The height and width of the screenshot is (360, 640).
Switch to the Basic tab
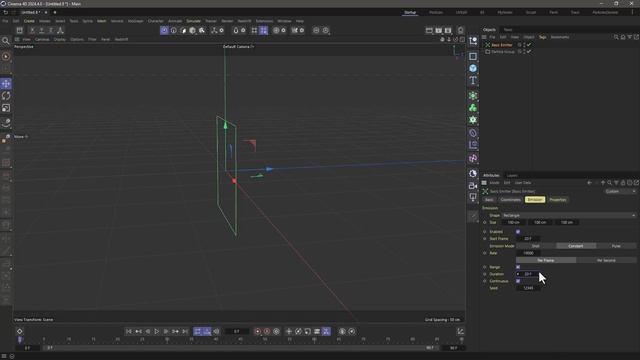tap(489, 200)
